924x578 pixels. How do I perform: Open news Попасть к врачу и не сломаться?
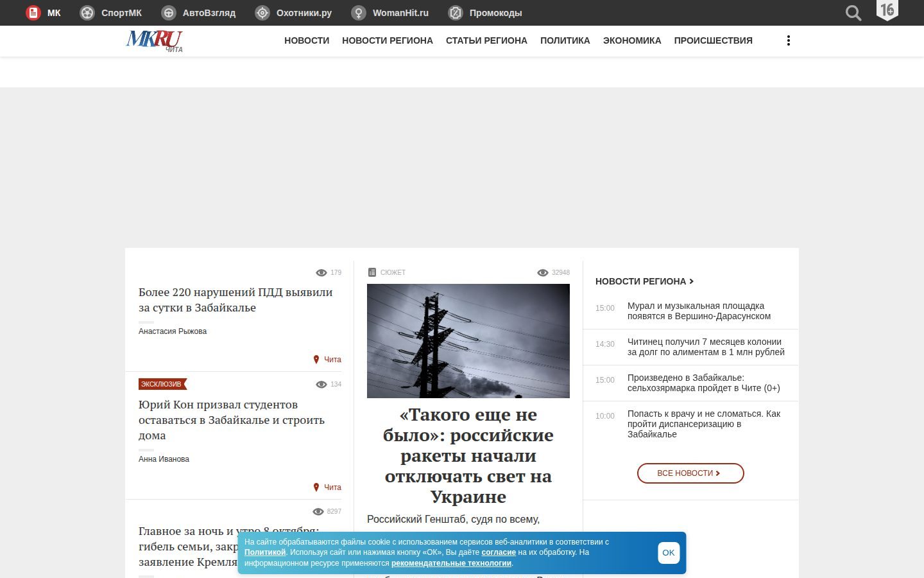click(704, 424)
